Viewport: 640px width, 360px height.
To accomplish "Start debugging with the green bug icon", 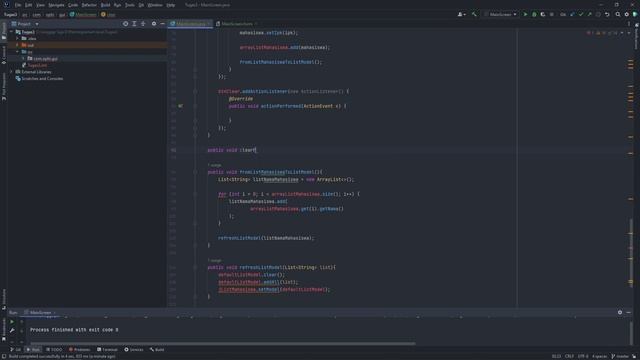I will [534, 14].
